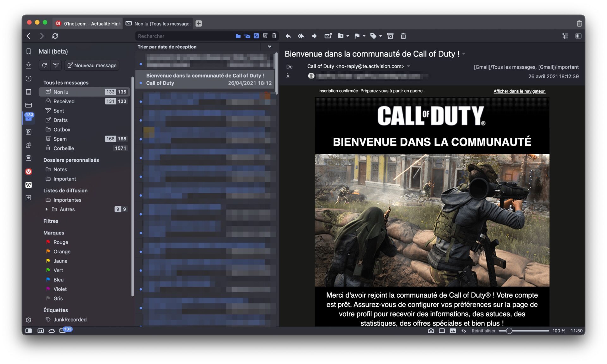607x364 pixels.
Task: Toggle custom folders filter in search bar
Action: click(238, 36)
